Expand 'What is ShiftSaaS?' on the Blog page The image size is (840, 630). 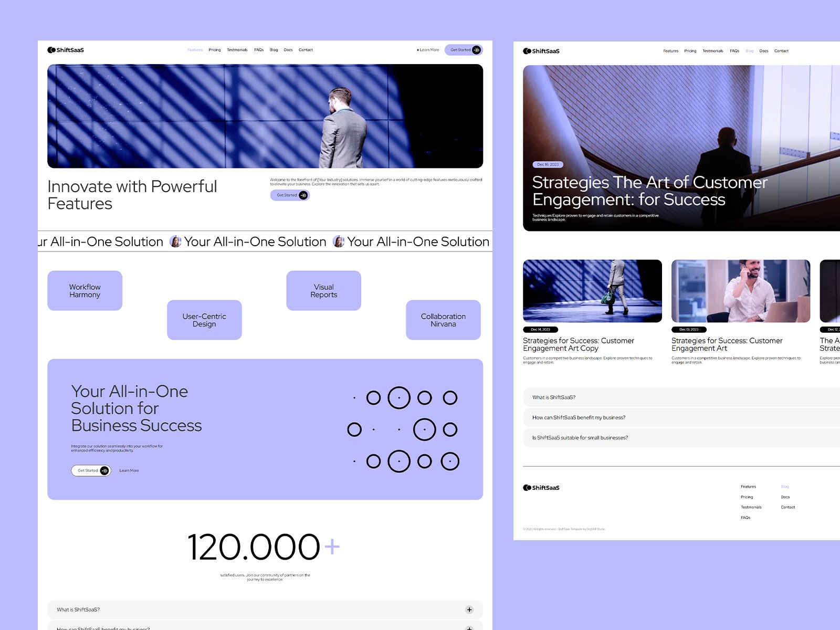681,397
